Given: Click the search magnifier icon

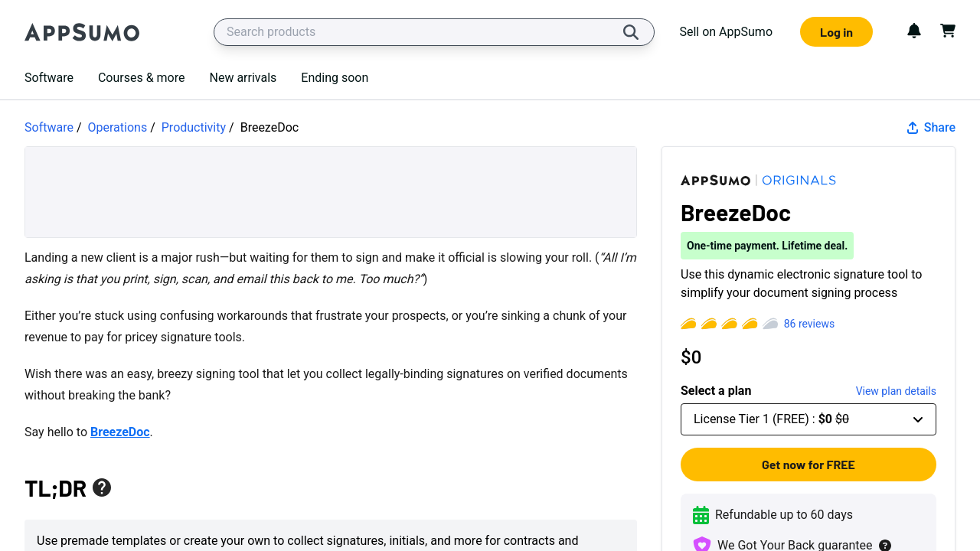Looking at the screenshot, I should pos(631,32).
